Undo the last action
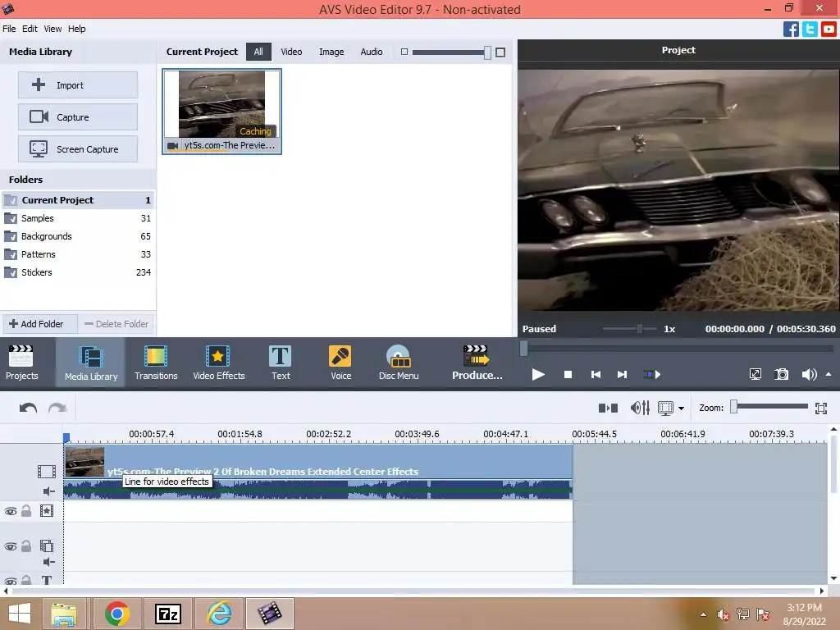The height and width of the screenshot is (630, 840). tap(28, 409)
